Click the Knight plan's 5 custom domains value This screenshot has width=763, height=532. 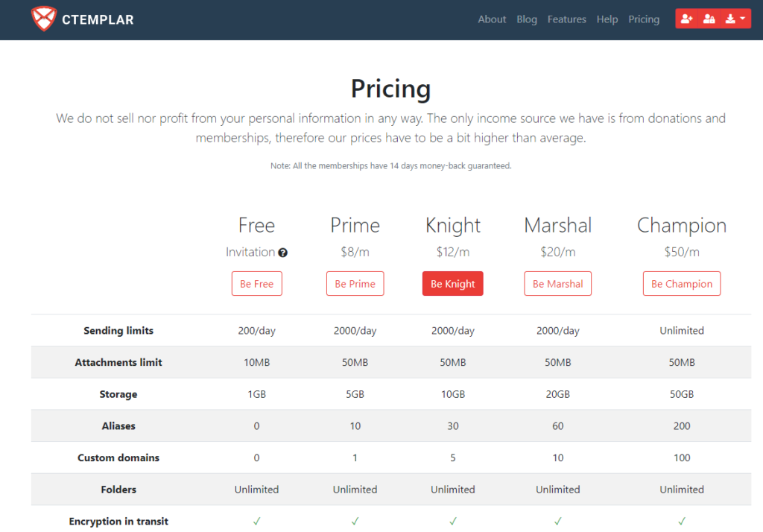tap(452, 458)
